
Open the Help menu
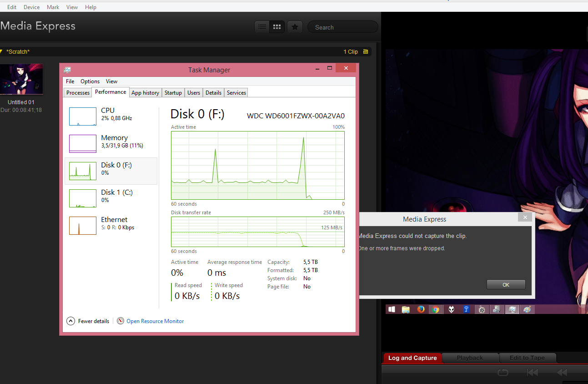pos(90,7)
